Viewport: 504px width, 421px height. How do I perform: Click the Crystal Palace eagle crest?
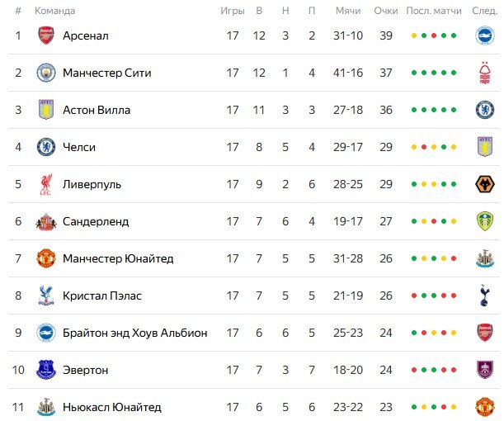point(45,296)
